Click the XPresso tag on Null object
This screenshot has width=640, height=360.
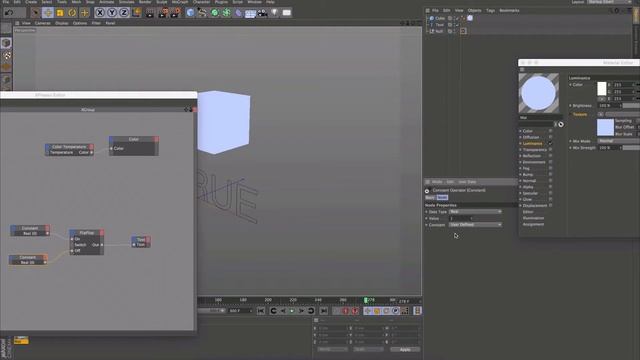[463, 31]
